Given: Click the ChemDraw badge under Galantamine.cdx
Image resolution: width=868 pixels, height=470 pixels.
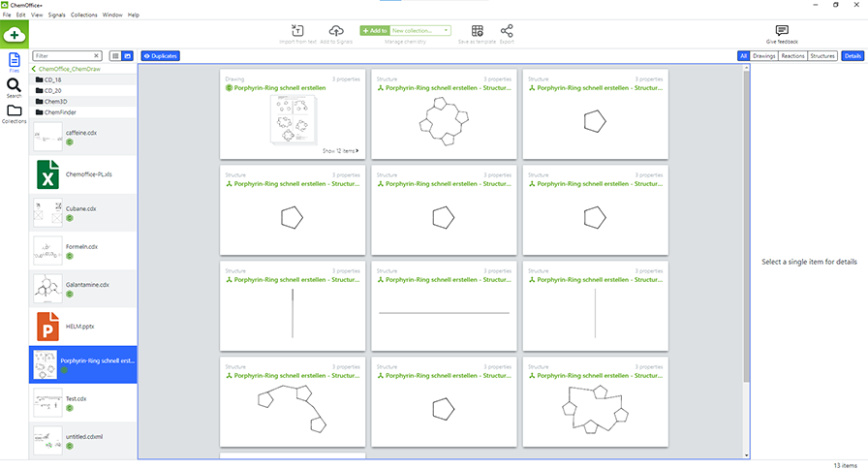Looking at the screenshot, I should pyautogui.click(x=70, y=294).
